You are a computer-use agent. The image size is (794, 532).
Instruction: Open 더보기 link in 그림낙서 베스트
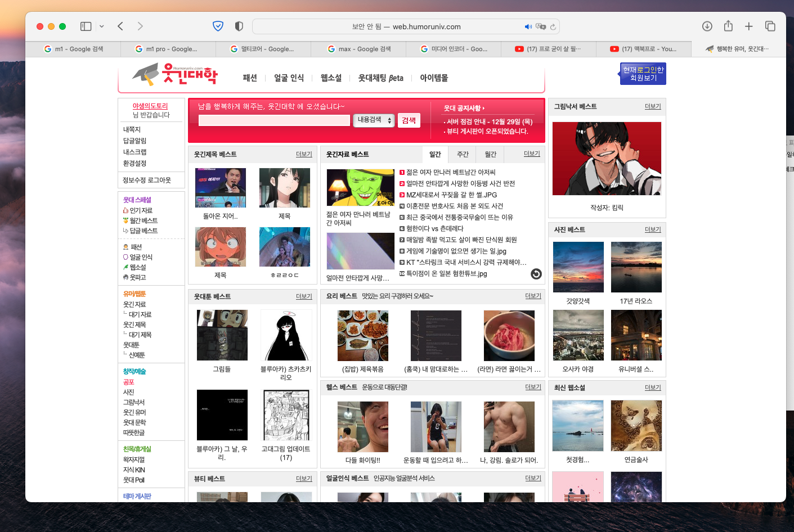(653, 106)
